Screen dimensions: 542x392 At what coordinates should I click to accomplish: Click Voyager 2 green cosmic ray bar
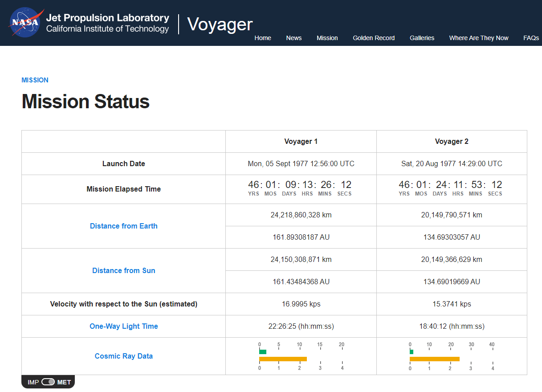point(412,352)
